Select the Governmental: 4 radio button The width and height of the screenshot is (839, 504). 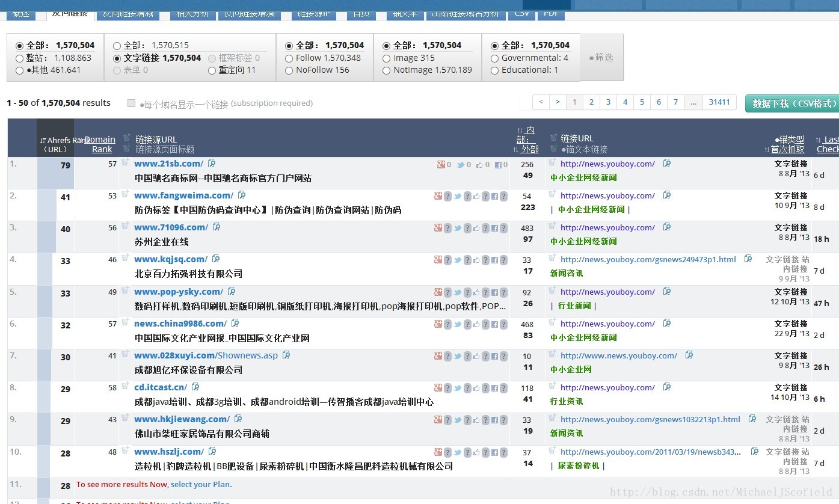pyautogui.click(x=495, y=58)
